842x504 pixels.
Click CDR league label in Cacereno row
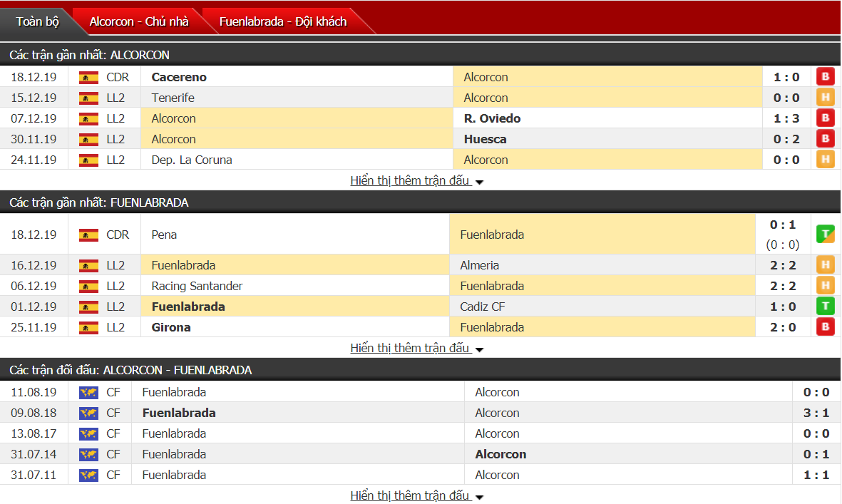click(118, 77)
